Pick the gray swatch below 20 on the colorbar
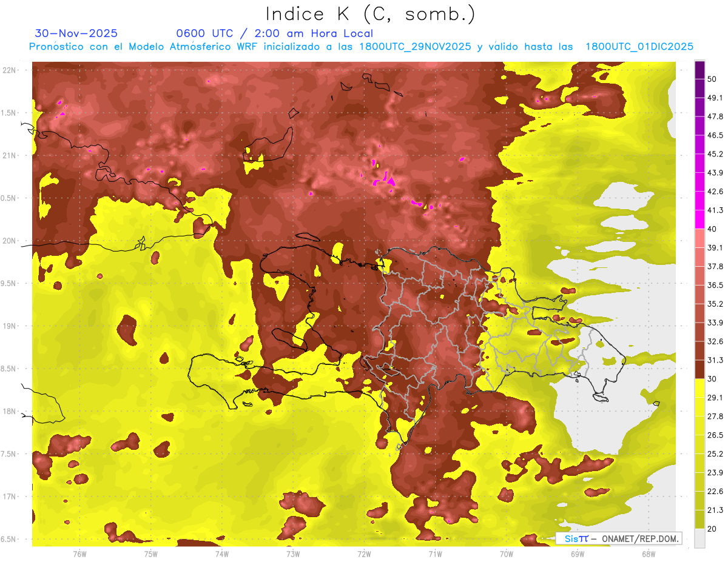 (699, 538)
